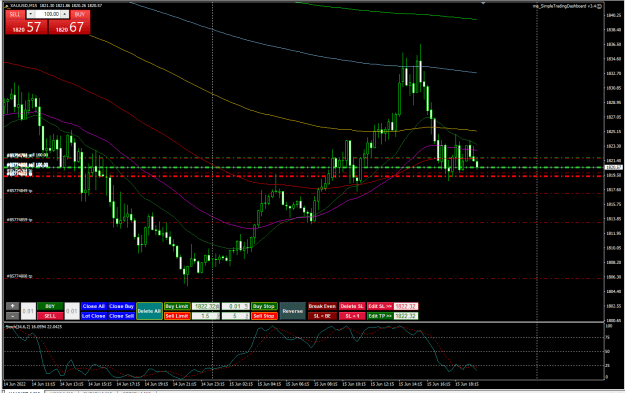Click the Sell Stop button
Screen dimensions: 625x393
[264, 316]
